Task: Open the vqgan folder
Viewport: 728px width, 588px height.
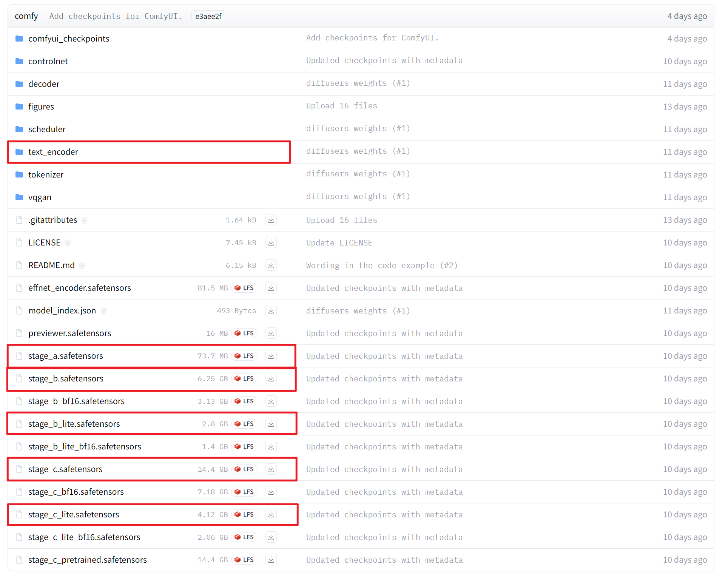Action: pos(40,197)
